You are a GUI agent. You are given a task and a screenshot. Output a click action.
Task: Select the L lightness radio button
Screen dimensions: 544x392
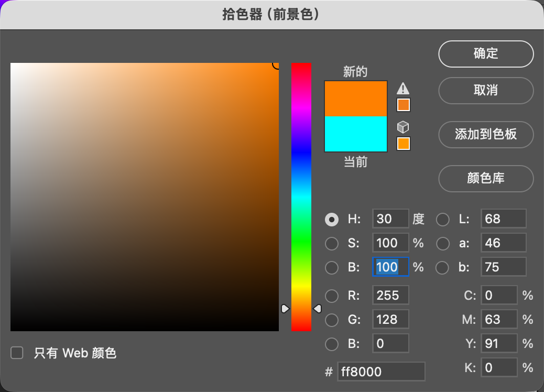pyautogui.click(x=443, y=220)
